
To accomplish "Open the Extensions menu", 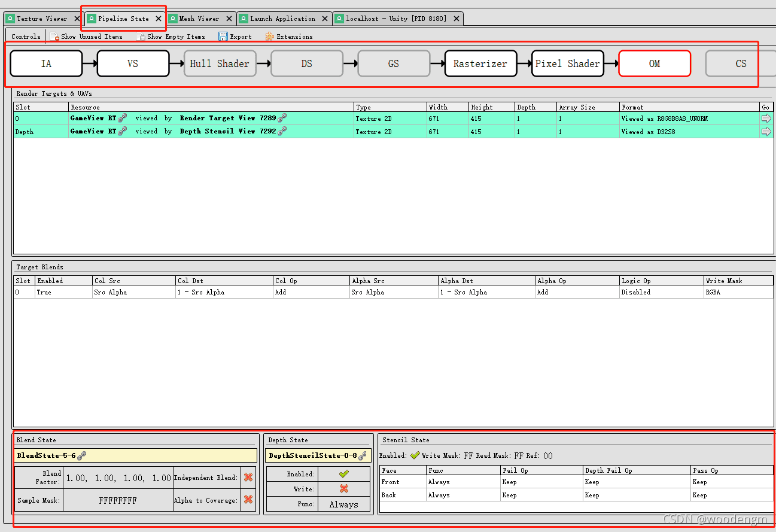I will click(x=289, y=37).
